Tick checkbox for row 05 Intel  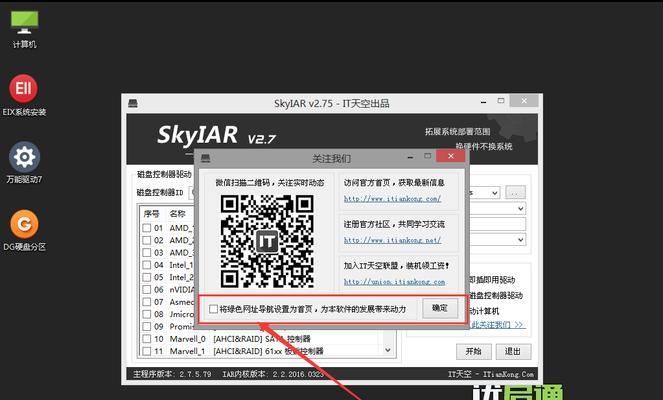coord(147,277)
